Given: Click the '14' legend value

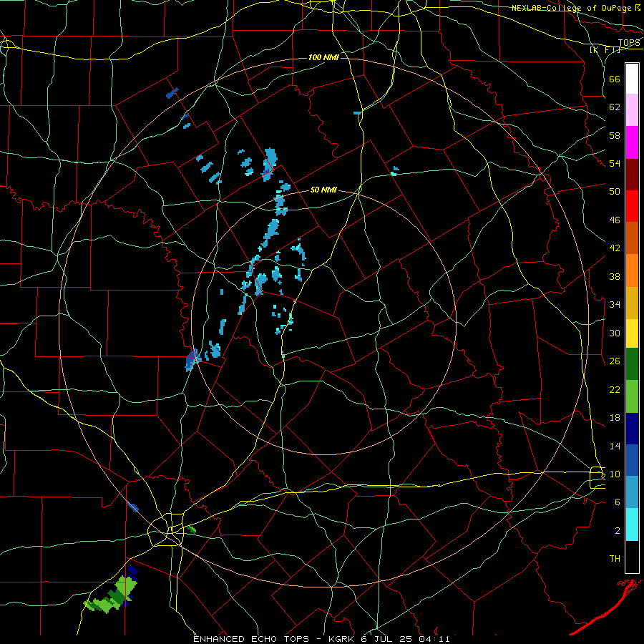Looking at the screenshot, I should click(615, 446).
